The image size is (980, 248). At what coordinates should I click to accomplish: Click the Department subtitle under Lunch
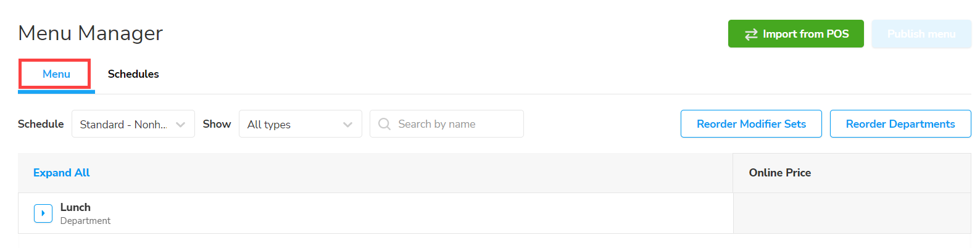85,221
